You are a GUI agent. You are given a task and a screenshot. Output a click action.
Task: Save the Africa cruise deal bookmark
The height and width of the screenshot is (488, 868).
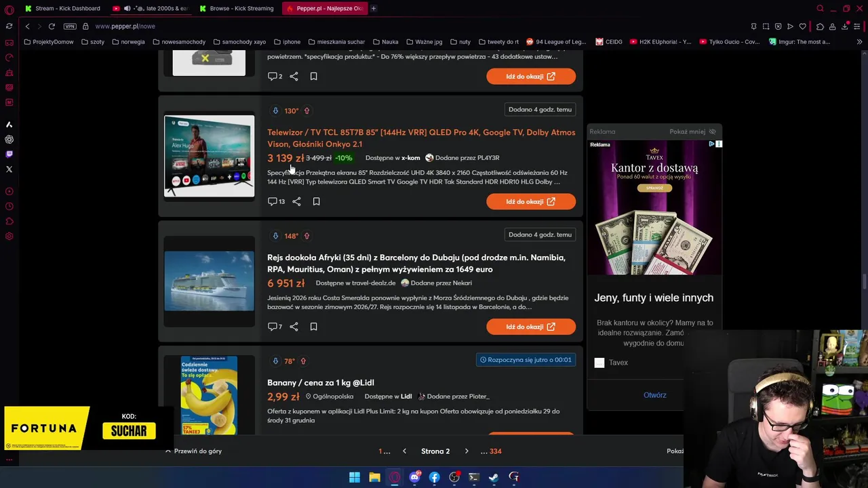click(313, 327)
